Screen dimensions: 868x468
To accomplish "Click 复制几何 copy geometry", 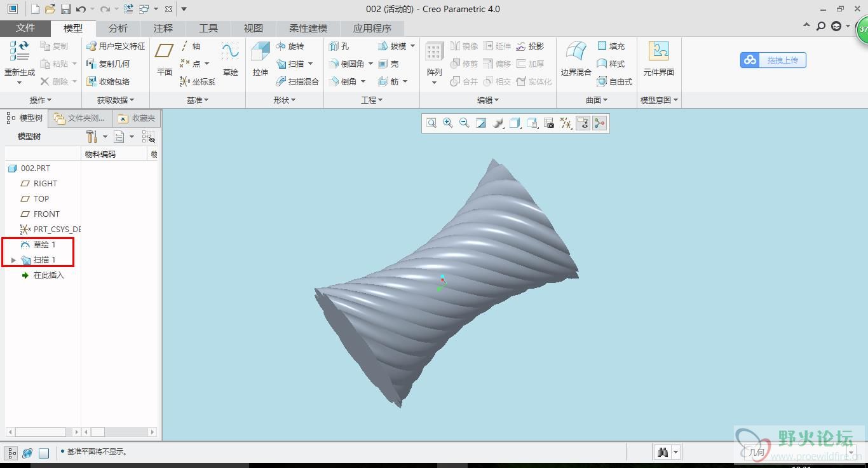I will 108,64.
